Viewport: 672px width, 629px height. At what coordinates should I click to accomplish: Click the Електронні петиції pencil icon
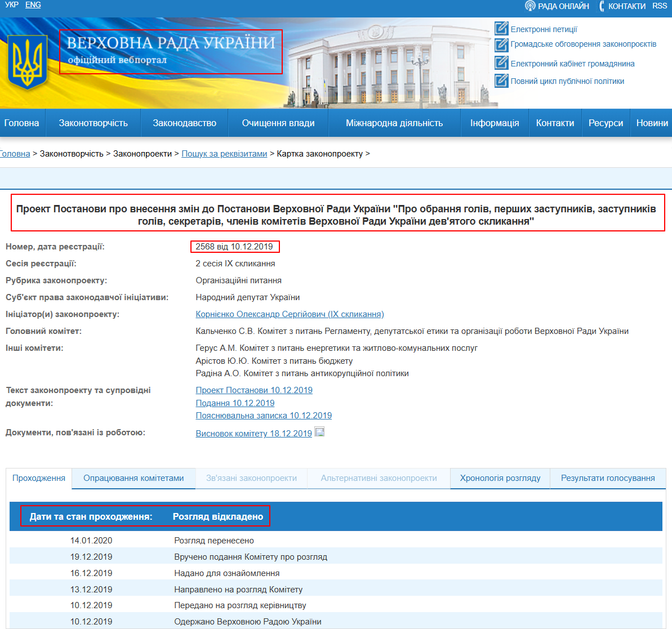coord(501,28)
